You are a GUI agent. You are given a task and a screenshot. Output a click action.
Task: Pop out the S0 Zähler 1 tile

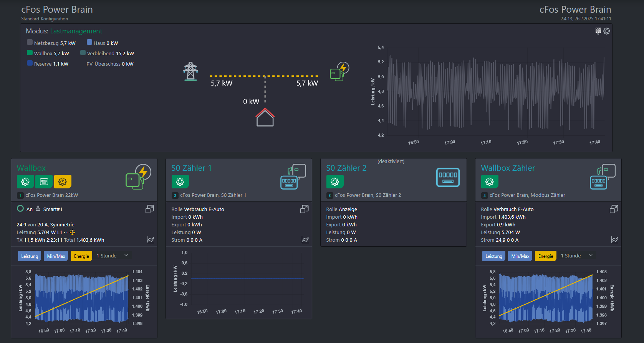305,209
